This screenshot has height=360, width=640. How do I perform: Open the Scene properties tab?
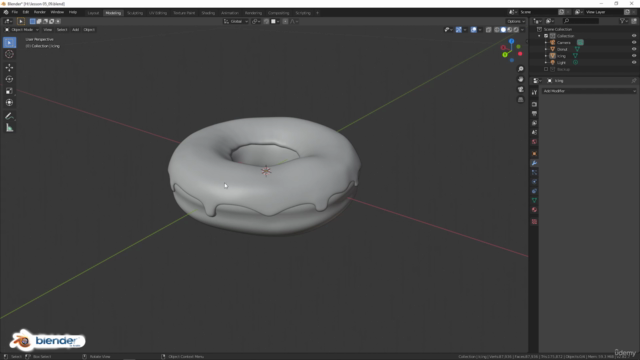534,133
